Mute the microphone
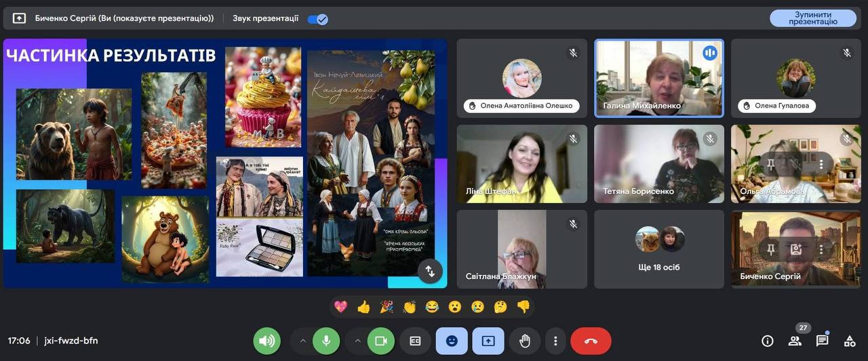This screenshot has height=361, width=868. (326, 341)
